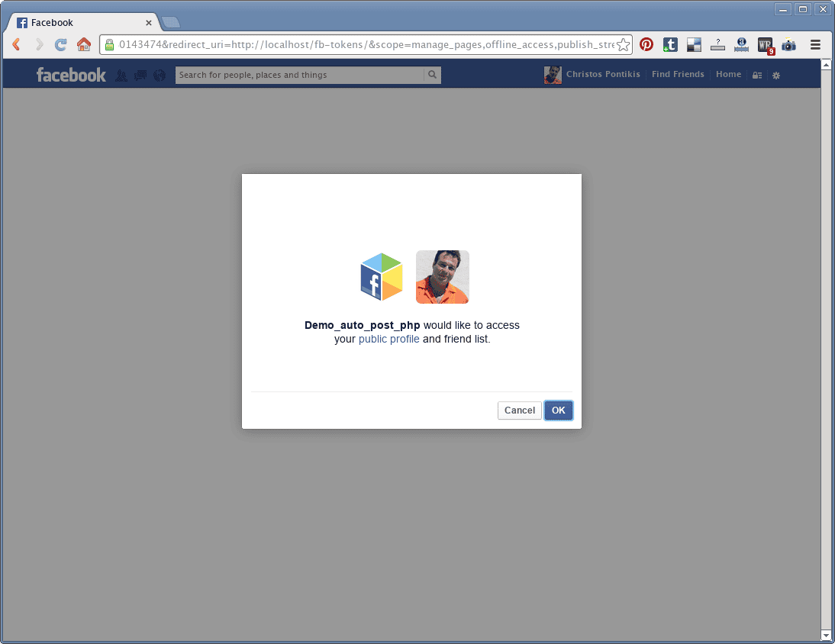Open Facebook settings gear icon
The width and height of the screenshot is (835, 644).
[776, 76]
